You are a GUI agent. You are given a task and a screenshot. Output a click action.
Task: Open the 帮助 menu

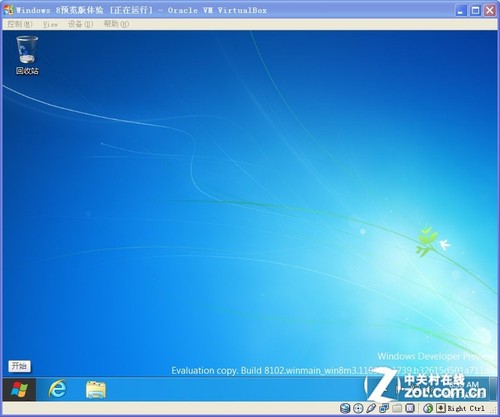coord(116,24)
